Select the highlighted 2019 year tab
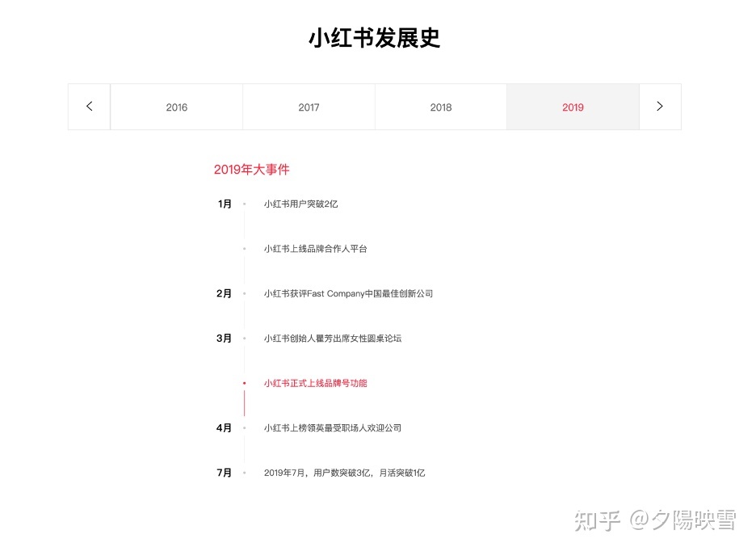This screenshot has height=551, width=756. click(573, 106)
